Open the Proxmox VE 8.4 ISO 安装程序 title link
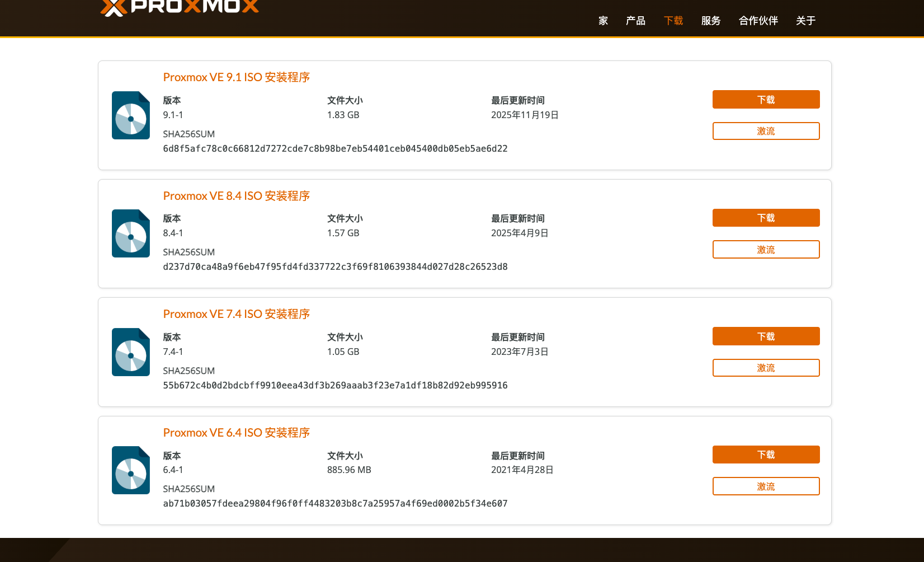Image resolution: width=924 pixels, height=562 pixels. pos(237,196)
